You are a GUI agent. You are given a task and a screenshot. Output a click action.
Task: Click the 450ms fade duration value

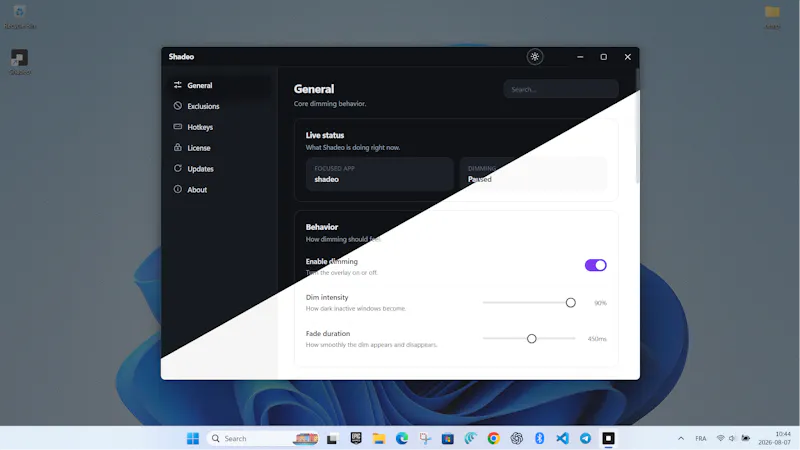pyautogui.click(x=597, y=339)
